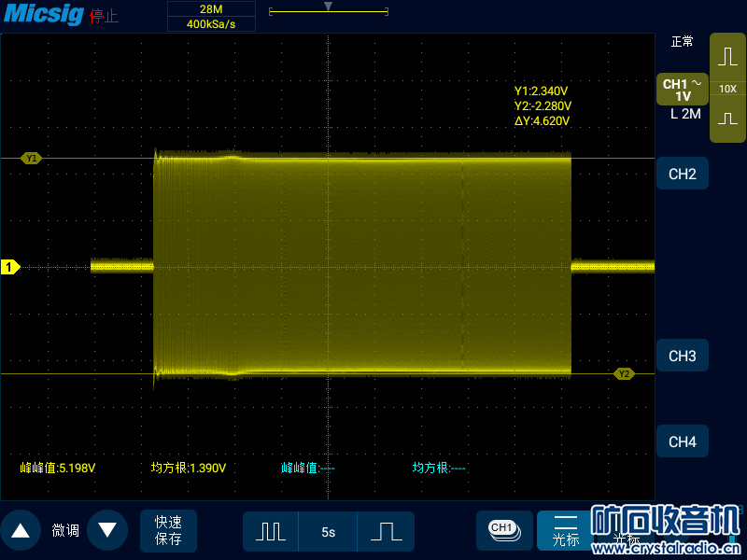Increase CH1 vertical scale with large pulse icon
The height and width of the screenshot is (560, 747).
(x=727, y=57)
